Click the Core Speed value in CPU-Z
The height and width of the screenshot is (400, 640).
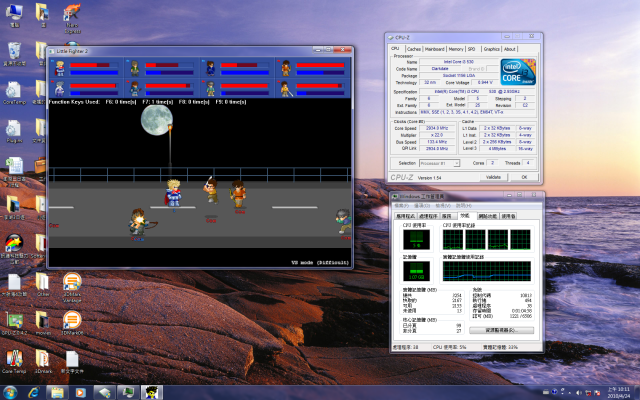click(437, 128)
